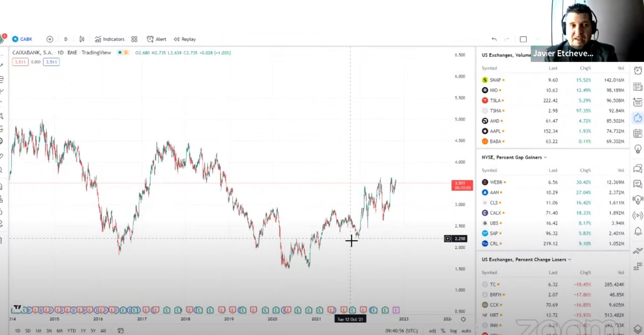Open the candlestick chart style menu

(82, 39)
